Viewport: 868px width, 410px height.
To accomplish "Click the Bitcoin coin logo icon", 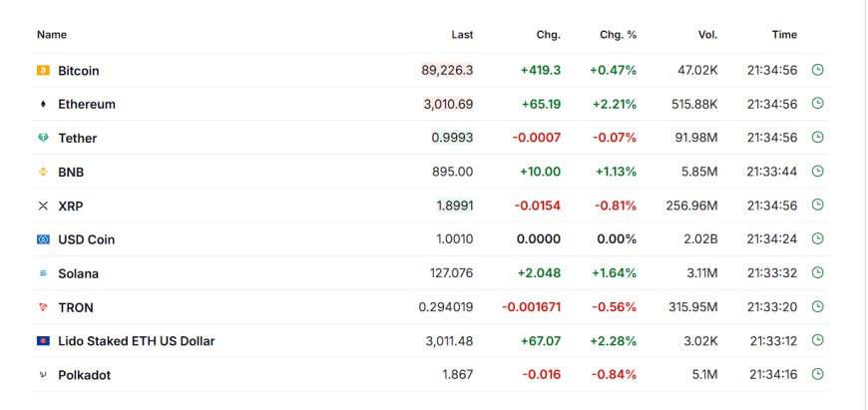I will tap(43, 70).
